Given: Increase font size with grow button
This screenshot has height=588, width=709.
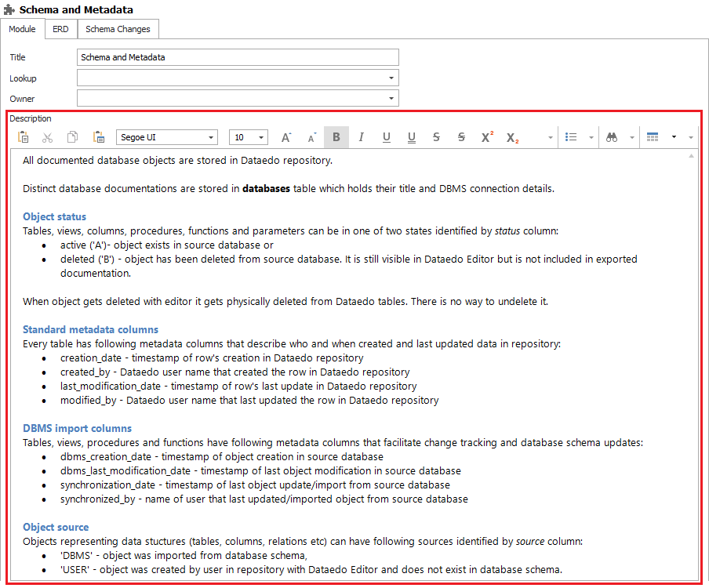Looking at the screenshot, I should coord(286,137).
